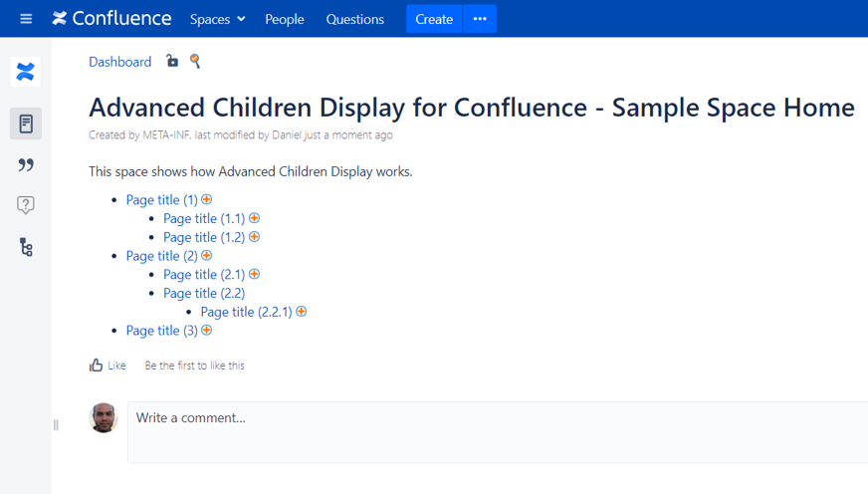868x494 pixels.
Task: Click the Confluence logo in header
Action: click(x=111, y=19)
